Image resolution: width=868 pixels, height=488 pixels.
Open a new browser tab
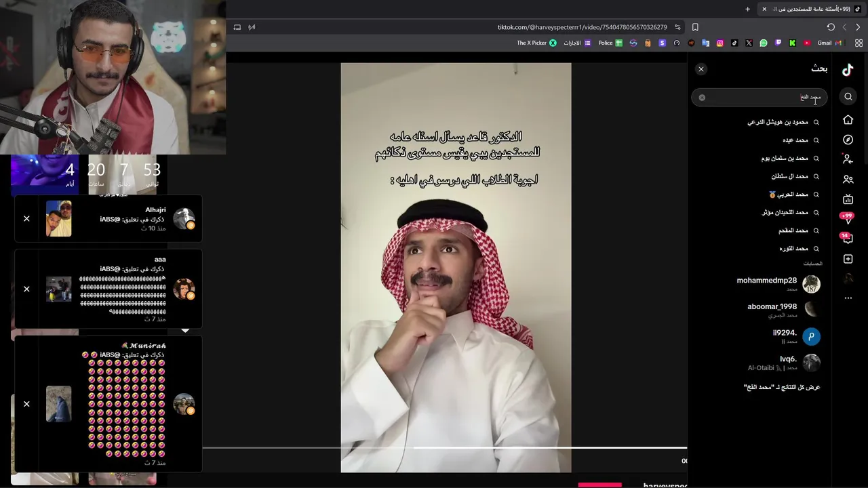(747, 9)
